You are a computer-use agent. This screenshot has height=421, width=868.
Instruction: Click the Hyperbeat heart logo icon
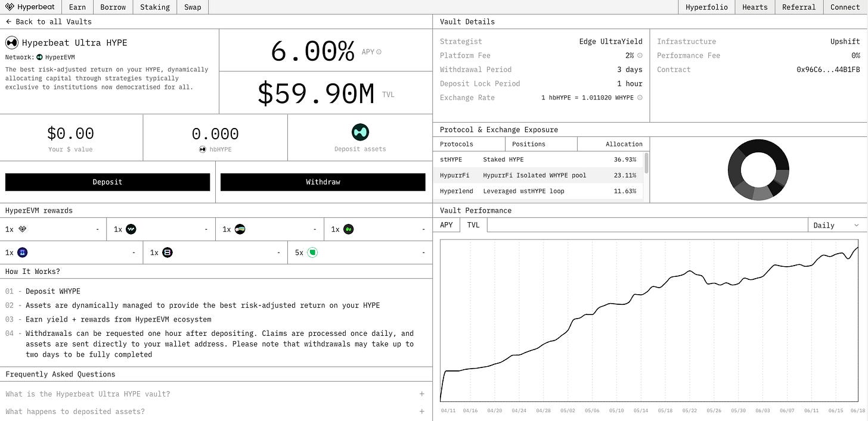pyautogui.click(x=10, y=7)
